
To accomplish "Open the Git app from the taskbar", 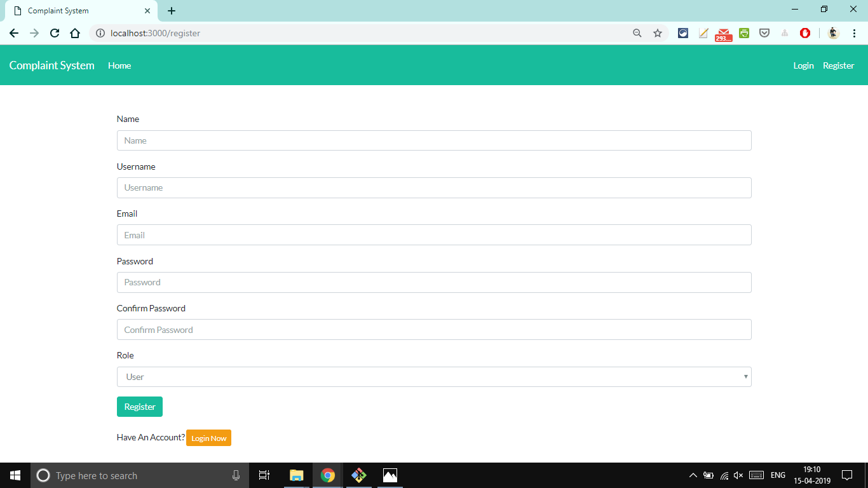I will click(x=359, y=475).
